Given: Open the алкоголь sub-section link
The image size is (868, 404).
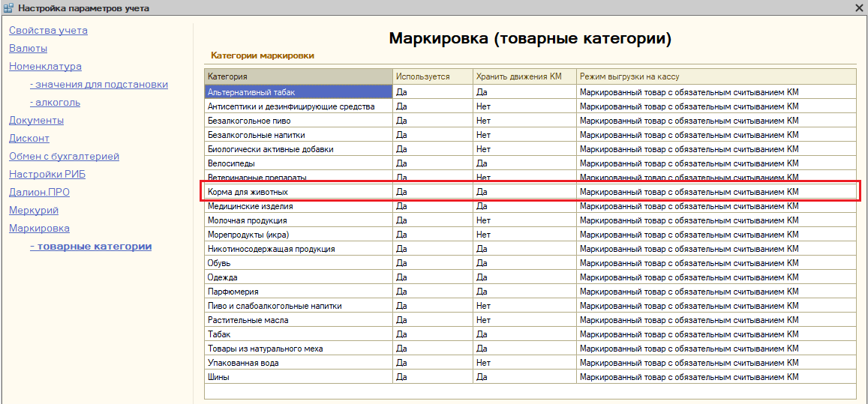Looking at the screenshot, I should click(x=55, y=103).
